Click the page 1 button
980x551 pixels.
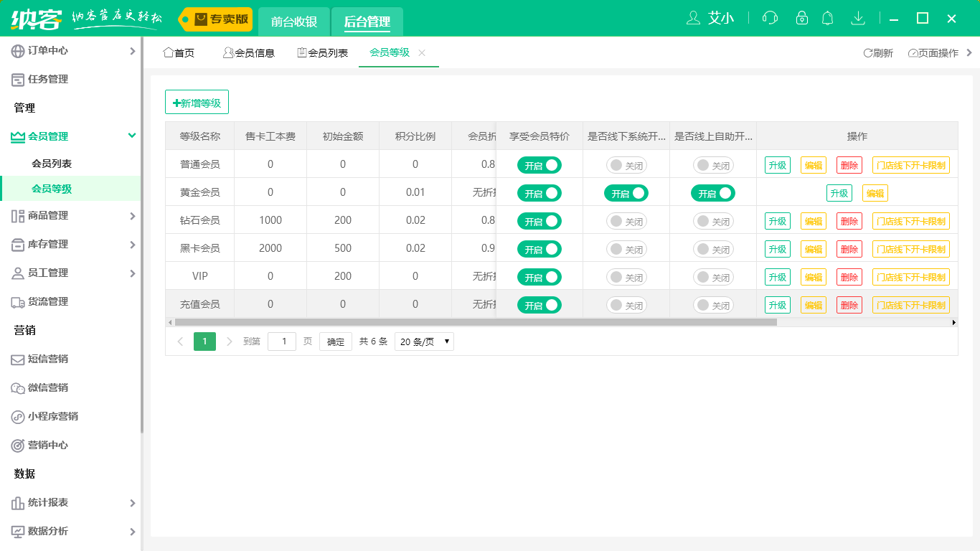pos(204,342)
